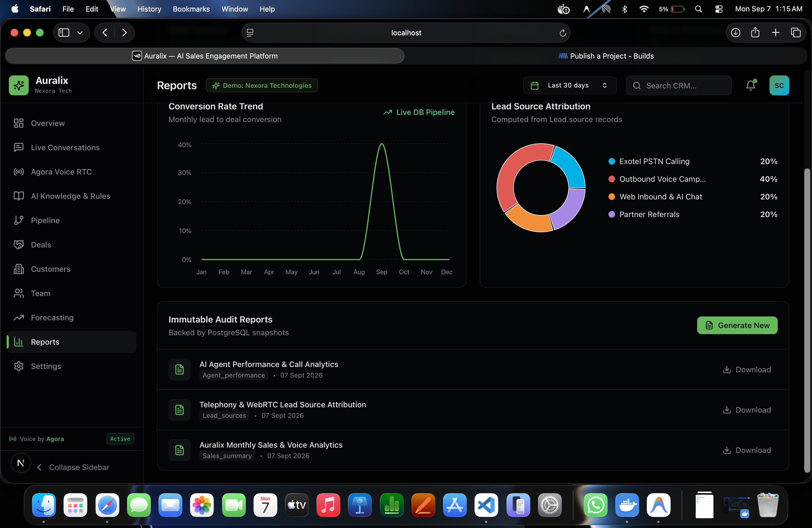812x528 pixels.
Task: Switch to Auralix AI Sales Engagement tab
Action: click(x=205, y=56)
